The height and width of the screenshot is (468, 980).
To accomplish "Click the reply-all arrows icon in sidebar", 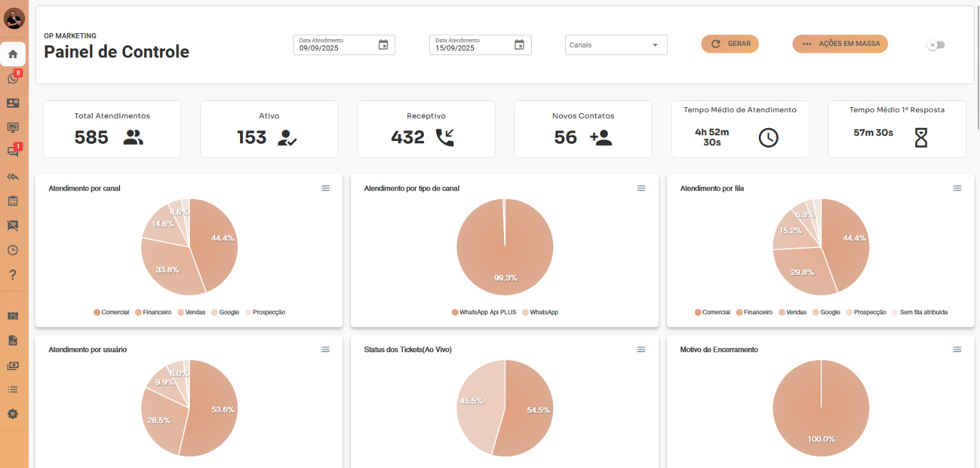I will [13, 176].
